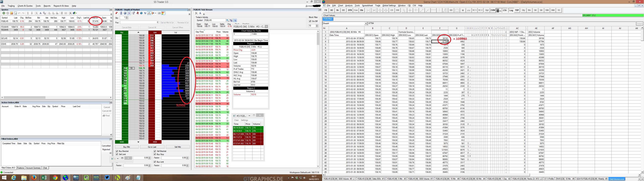
Task: Click the red pin icon in Depth of Market
Action: click(117, 13)
